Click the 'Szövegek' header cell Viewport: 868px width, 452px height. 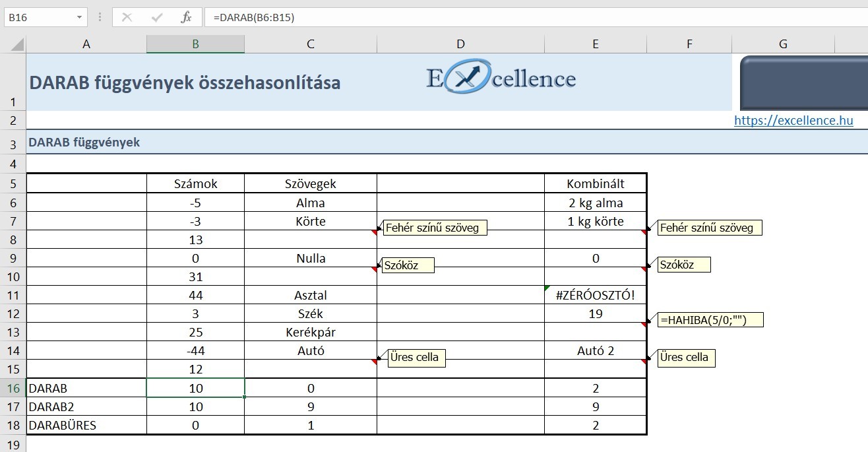pos(311,184)
